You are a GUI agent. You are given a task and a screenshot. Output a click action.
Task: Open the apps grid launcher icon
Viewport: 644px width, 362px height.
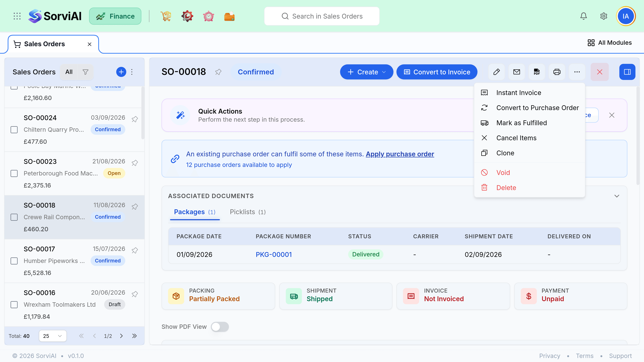(17, 16)
